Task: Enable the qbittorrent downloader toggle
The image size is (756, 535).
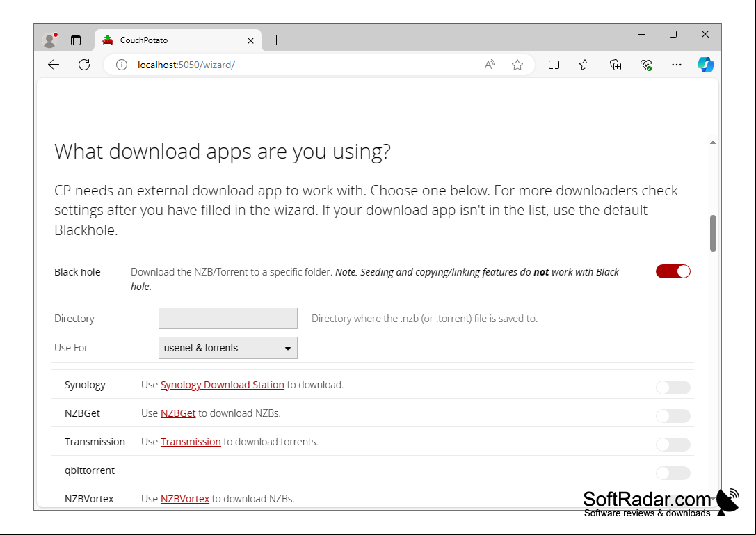Action: point(673,473)
